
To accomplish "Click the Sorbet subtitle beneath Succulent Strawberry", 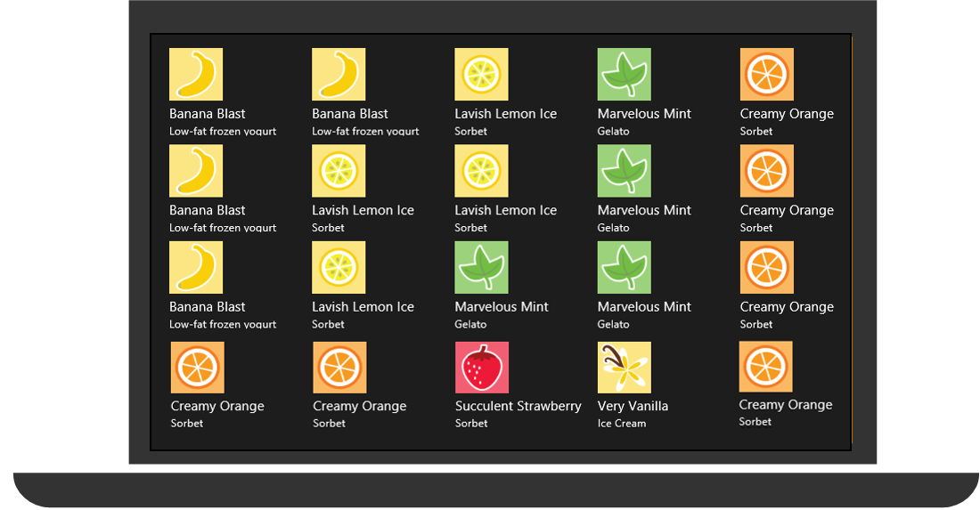I will point(471,424).
